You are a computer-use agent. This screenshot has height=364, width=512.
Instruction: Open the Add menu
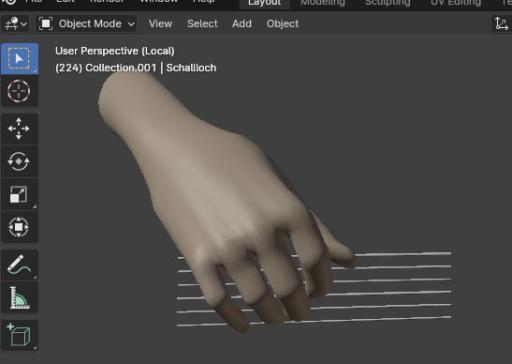pos(242,24)
